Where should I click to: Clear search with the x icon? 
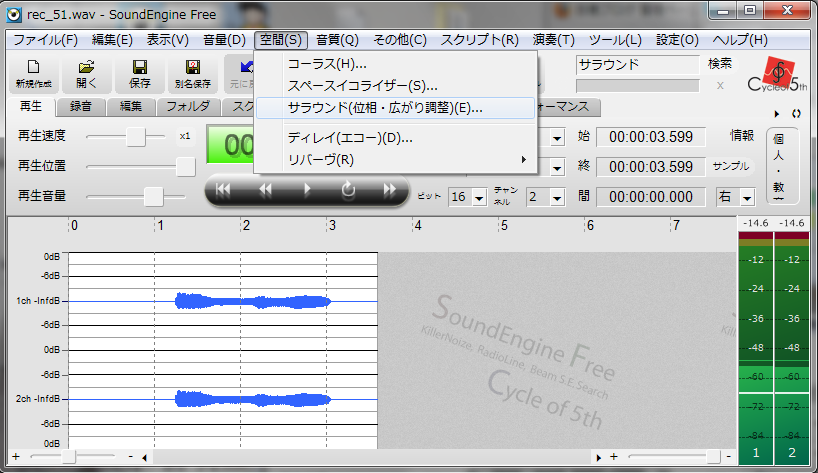point(720,86)
